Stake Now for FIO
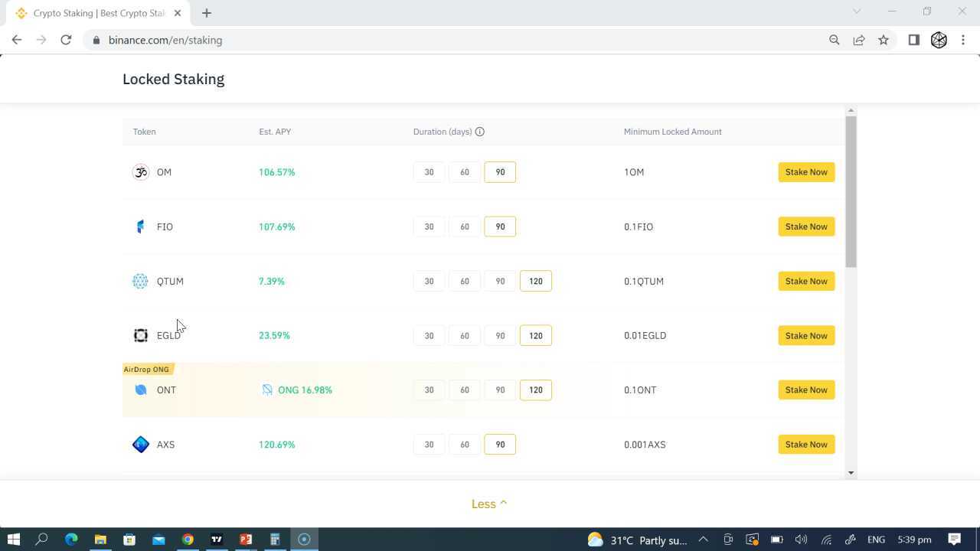Viewport: 980px width, 551px height. pyautogui.click(x=806, y=227)
